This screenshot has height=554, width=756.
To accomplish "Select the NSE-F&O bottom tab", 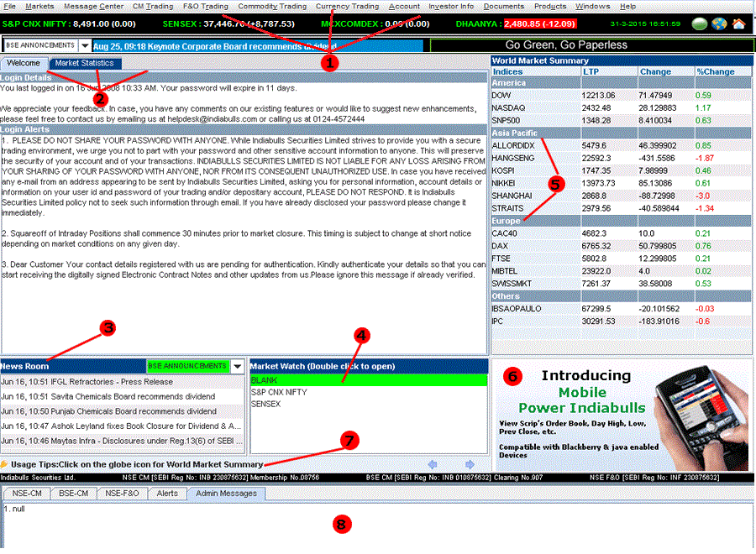I will [x=123, y=494].
